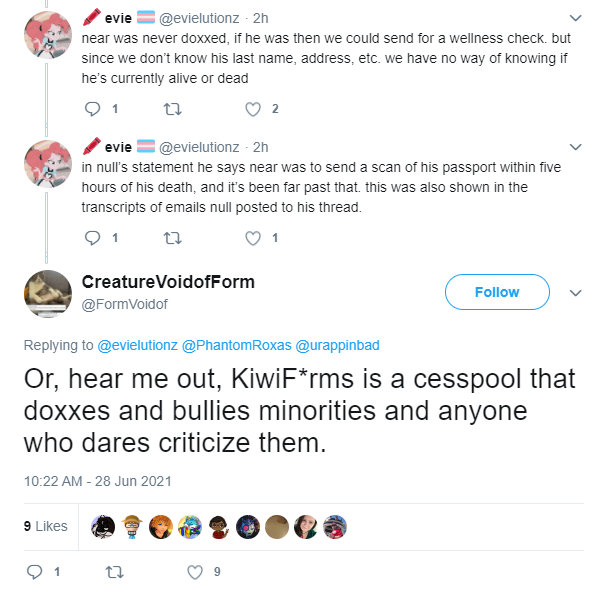Like CreatureVoidofForm's tweet with 9 likes
The height and width of the screenshot is (594, 611).
(x=195, y=572)
